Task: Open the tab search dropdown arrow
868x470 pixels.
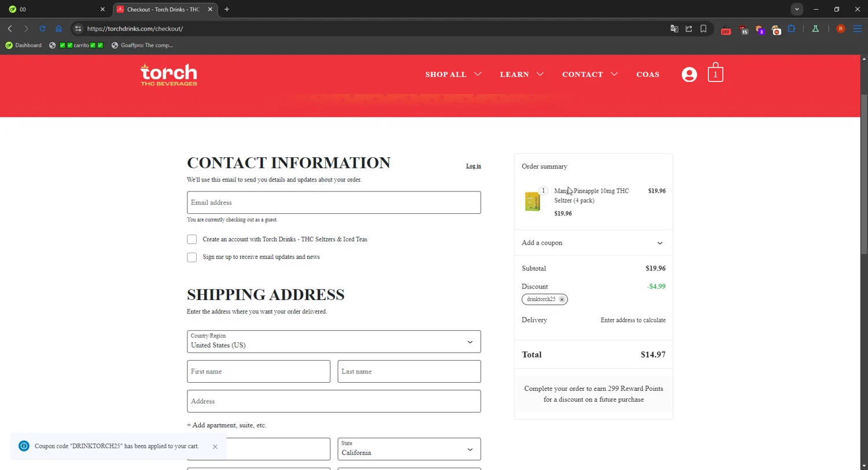Action: pos(797,9)
